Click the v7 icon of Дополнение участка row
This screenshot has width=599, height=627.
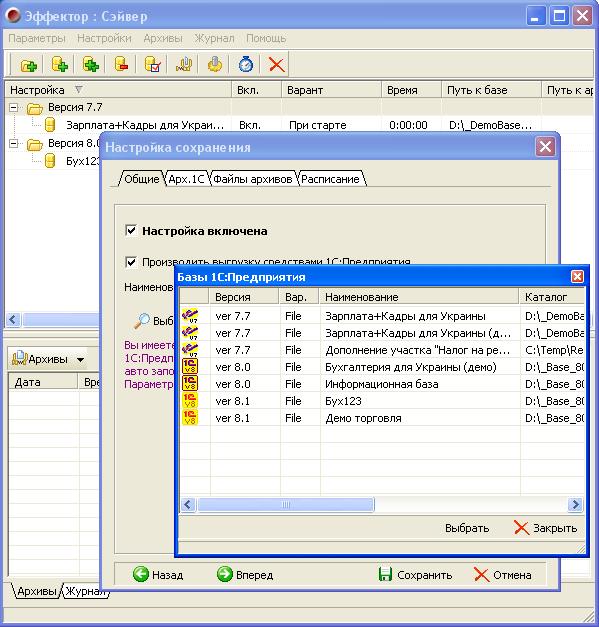click(x=190, y=349)
